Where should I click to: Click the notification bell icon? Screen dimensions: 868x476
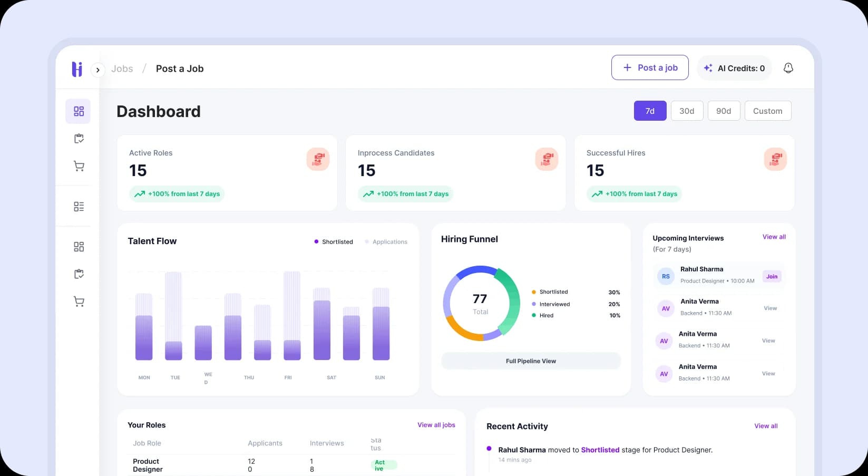(x=788, y=68)
